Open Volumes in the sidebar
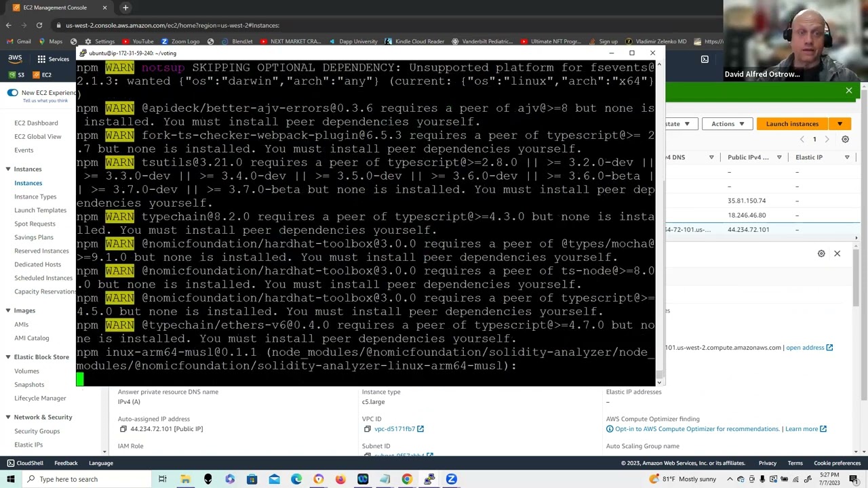This screenshot has height=488, width=868. pyautogui.click(x=26, y=371)
